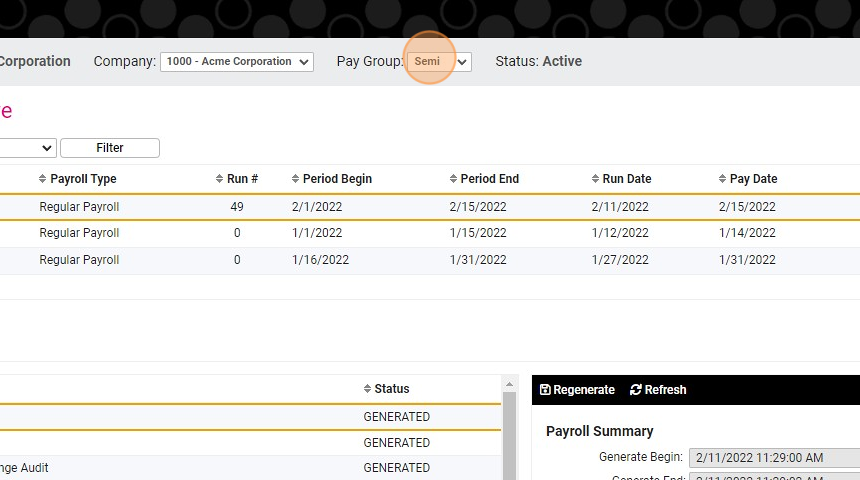The image size is (860, 480).
Task: Click the scroll up arrow of the status list
Action: 509,384
